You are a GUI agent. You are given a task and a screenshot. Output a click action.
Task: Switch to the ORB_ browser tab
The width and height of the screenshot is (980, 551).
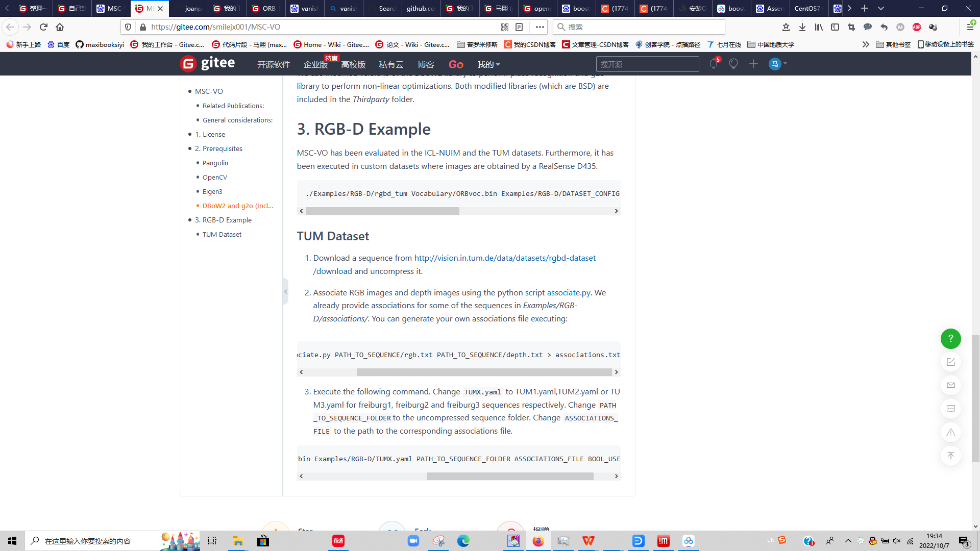tap(265, 8)
